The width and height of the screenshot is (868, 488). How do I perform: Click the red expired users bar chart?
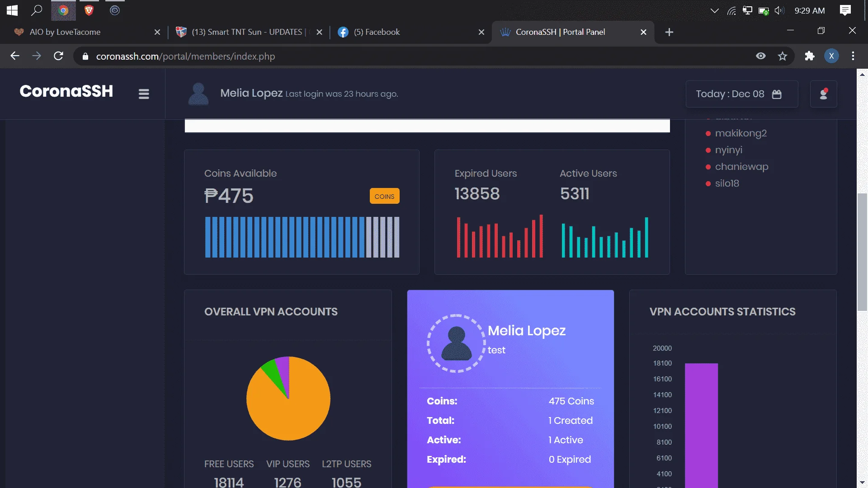500,236
